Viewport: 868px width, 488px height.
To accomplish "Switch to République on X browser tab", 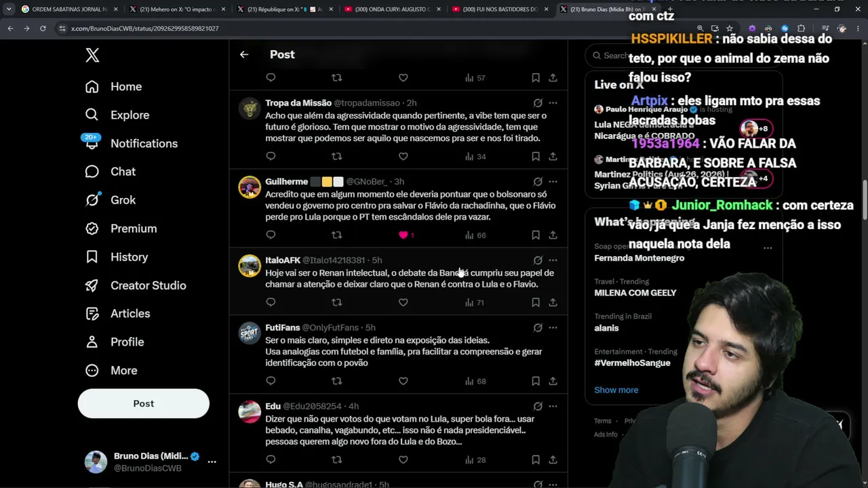I will point(285,9).
